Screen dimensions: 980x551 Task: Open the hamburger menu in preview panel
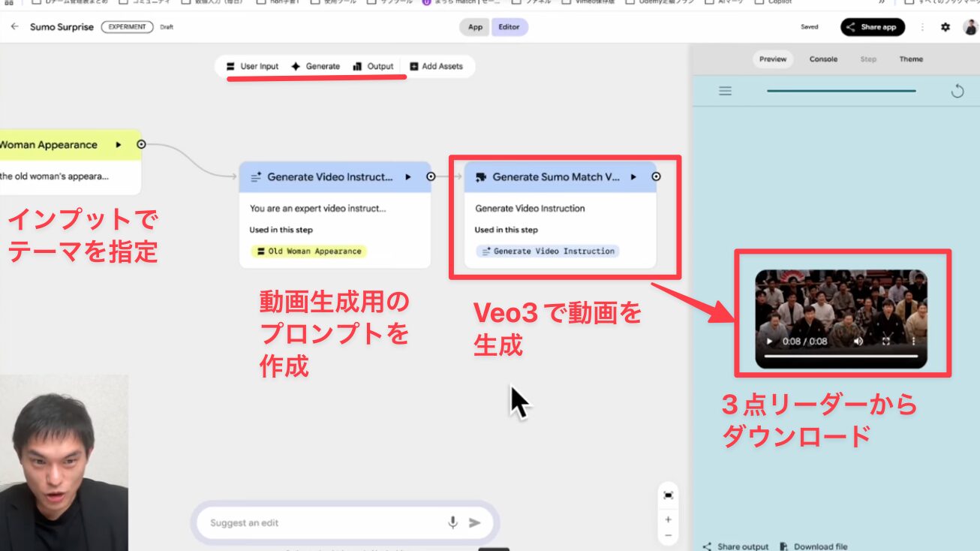pos(725,91)
